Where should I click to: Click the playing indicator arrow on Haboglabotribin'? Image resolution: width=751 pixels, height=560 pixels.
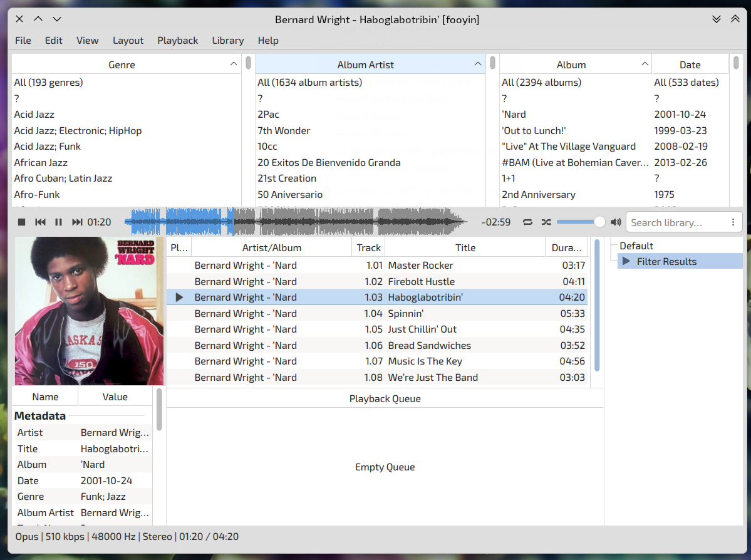click(179, 298)
